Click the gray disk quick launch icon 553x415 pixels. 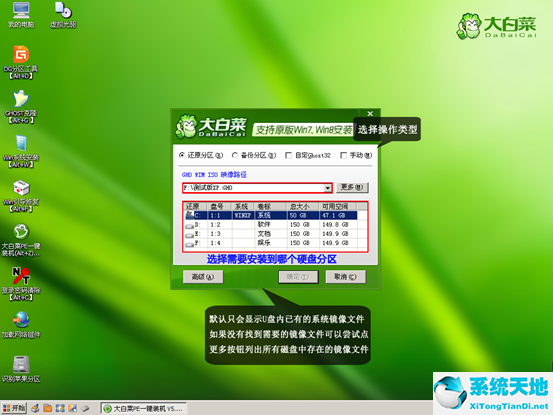tap(85, 408)
